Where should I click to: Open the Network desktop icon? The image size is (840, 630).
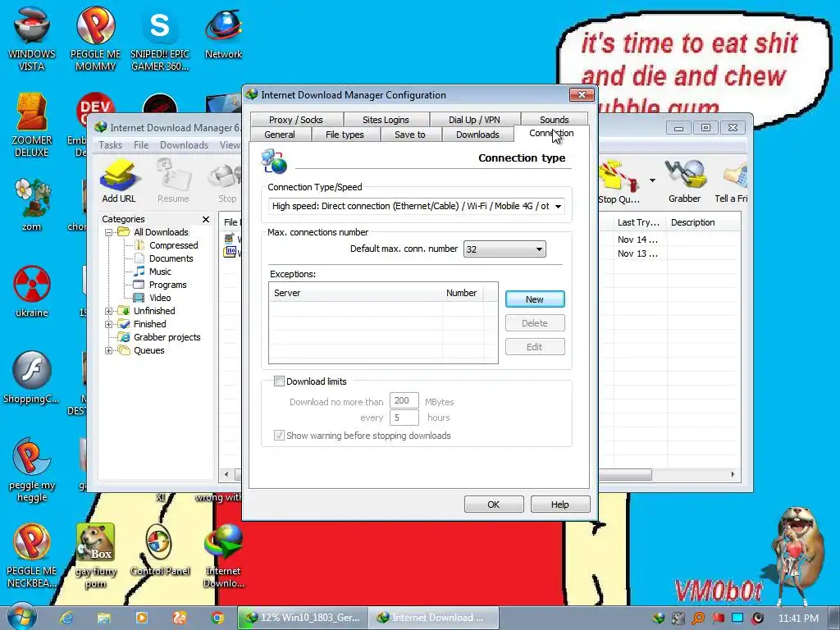[223, 33]
